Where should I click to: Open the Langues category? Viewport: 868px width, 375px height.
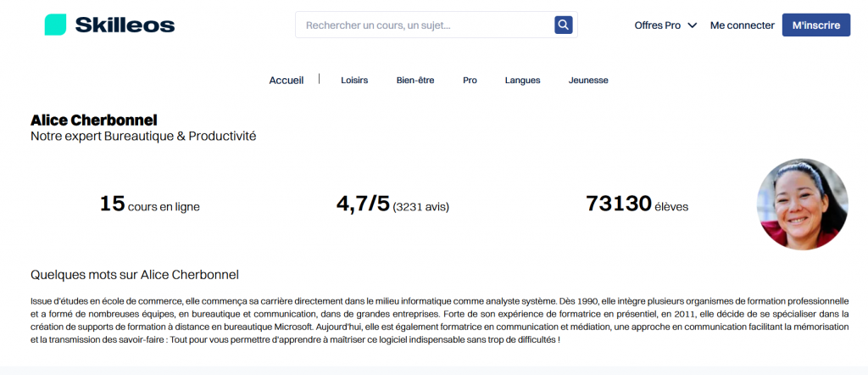522,81
